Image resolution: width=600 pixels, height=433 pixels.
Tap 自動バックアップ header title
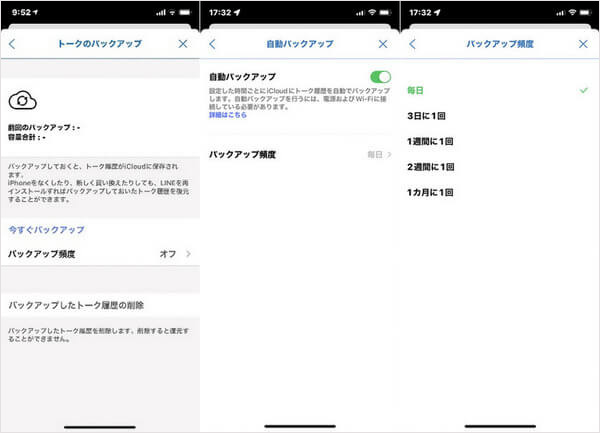(300, 44)
